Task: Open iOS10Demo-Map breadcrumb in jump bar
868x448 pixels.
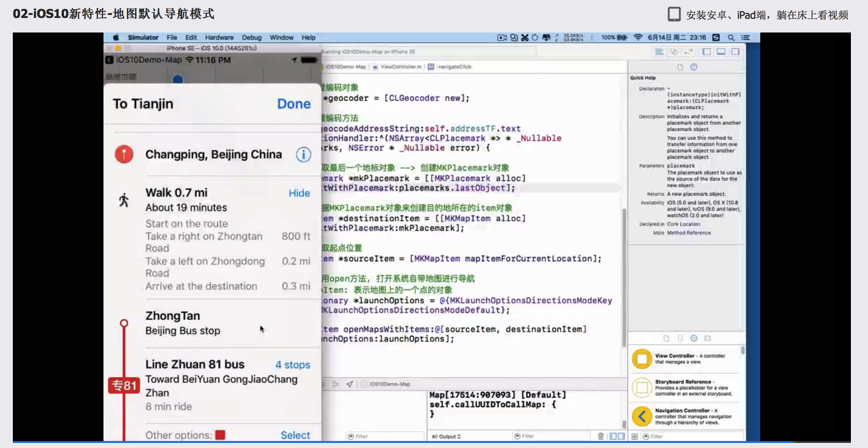Action: (345, 67)
